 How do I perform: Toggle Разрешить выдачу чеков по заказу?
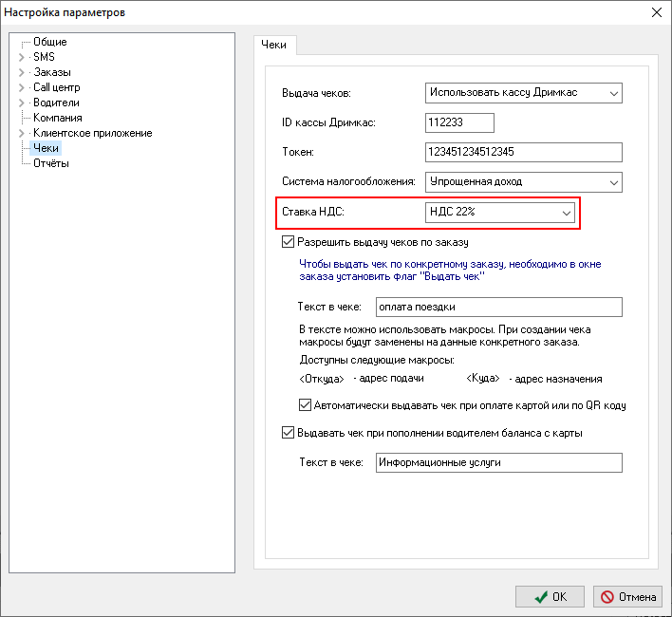[x=289, y=242]
